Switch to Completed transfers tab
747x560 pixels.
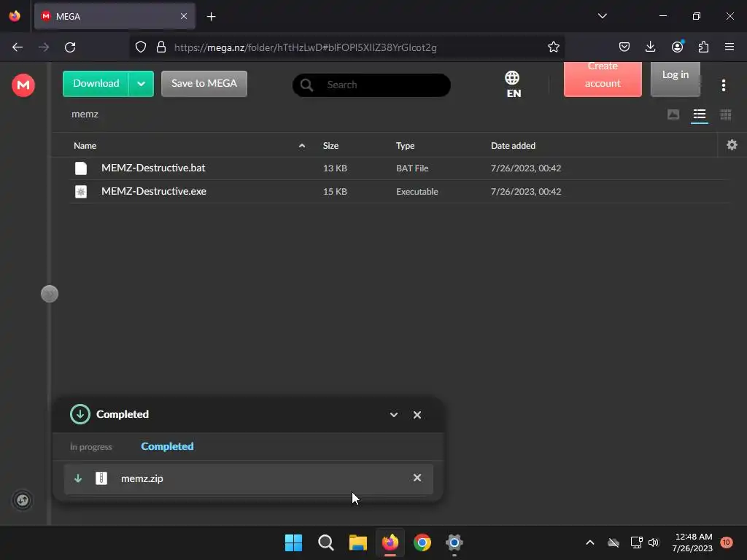[x=167, y=446]
